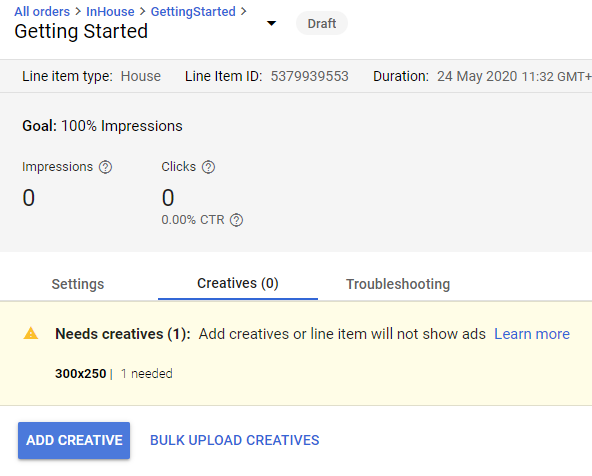The image size is (592, 476).
Task: Click the yellow warning triangle icon
Action: (31, 333)
